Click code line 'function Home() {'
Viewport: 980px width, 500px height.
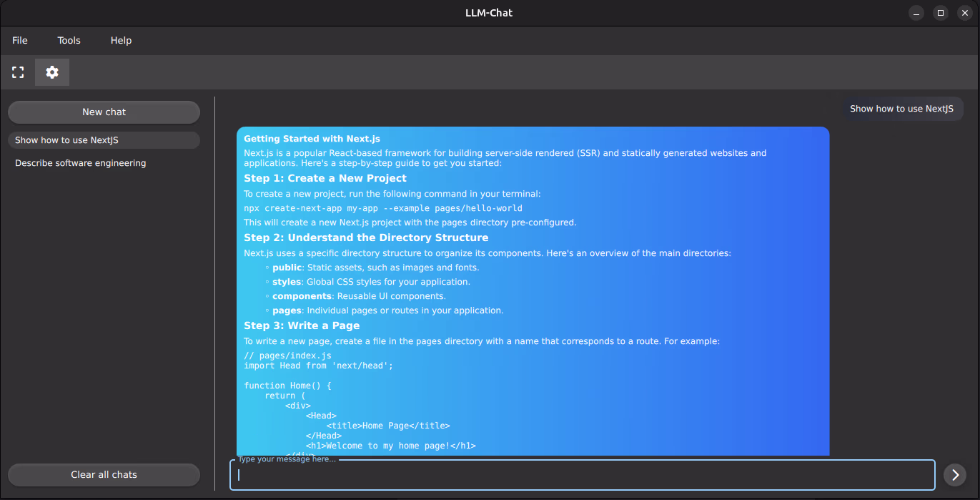click(x=288, y=386)
